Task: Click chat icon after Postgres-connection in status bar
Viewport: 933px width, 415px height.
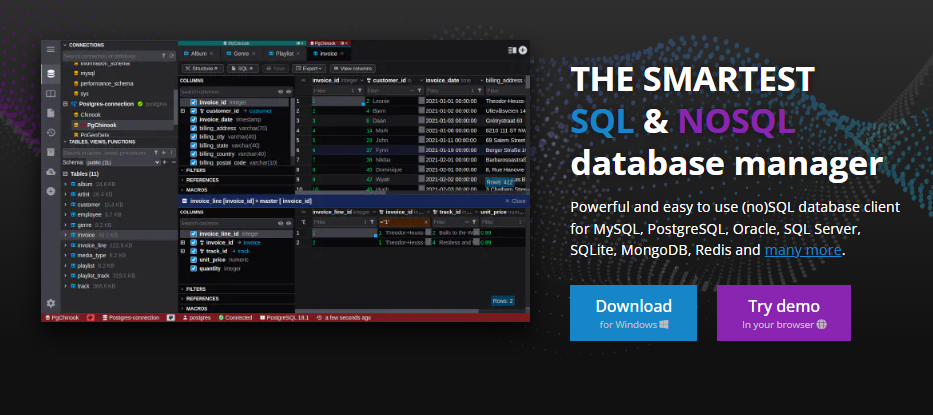Action: [x=170, y=318]
